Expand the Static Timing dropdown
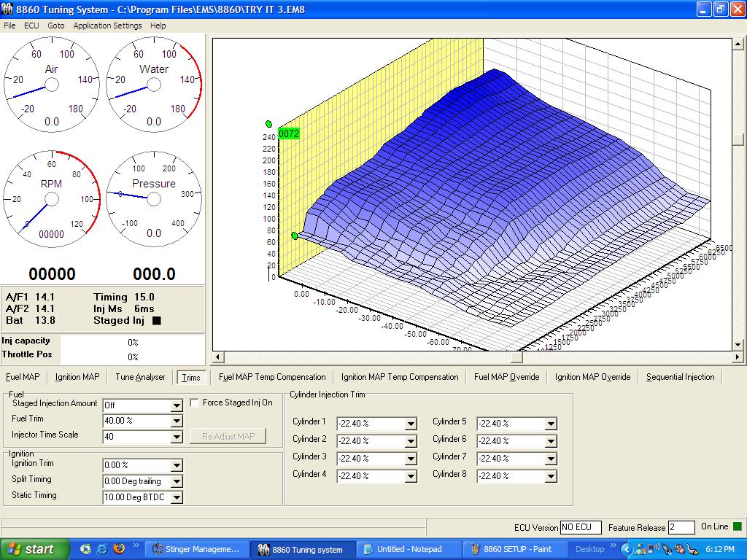The image size is (747, 560). 176,498
